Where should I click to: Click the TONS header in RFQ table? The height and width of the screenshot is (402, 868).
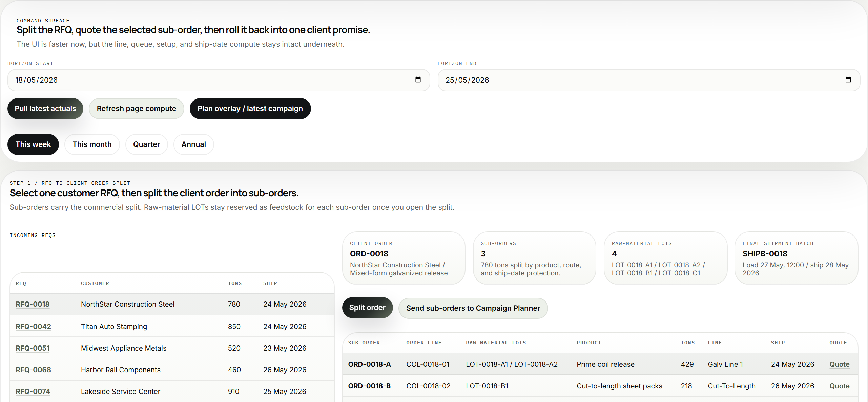pos(235,283)
